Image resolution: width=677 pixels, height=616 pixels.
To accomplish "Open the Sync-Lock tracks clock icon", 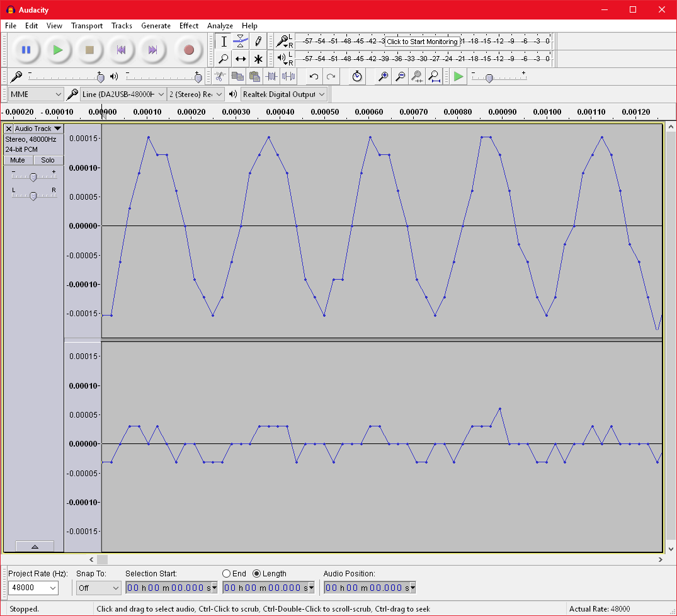I will (356, 77).
